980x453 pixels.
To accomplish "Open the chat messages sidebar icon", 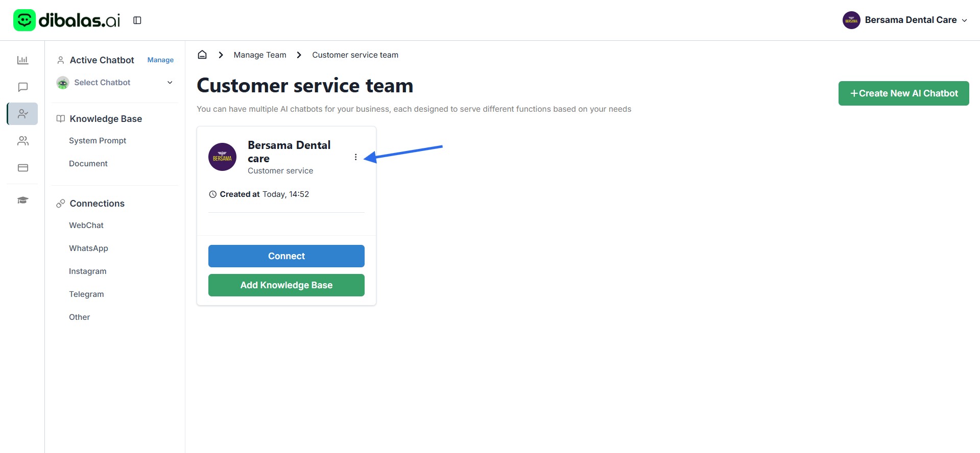I will (22, 87).
